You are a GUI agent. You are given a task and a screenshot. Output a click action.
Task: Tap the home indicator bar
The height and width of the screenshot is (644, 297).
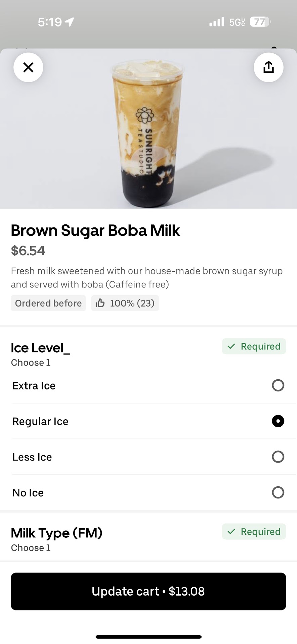(148, 637)
